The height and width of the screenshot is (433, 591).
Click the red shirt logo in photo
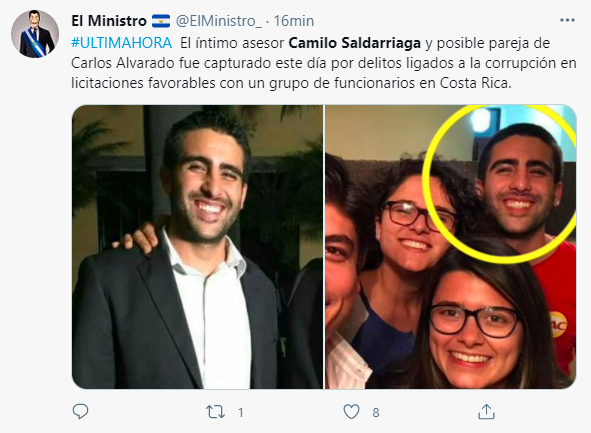click(x=558, y=325)
